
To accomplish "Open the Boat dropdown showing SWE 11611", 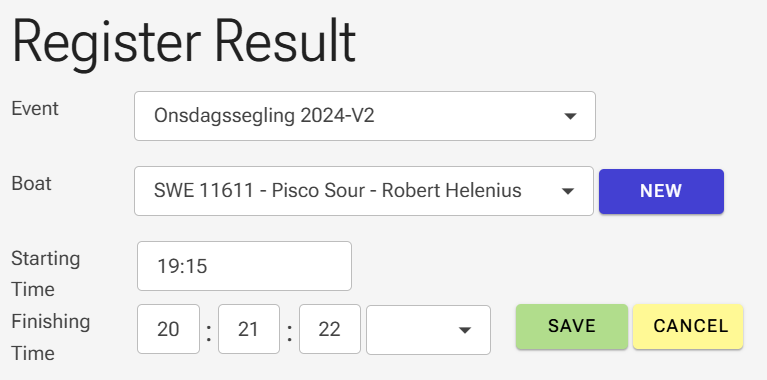I will click(x=363, y=191).
